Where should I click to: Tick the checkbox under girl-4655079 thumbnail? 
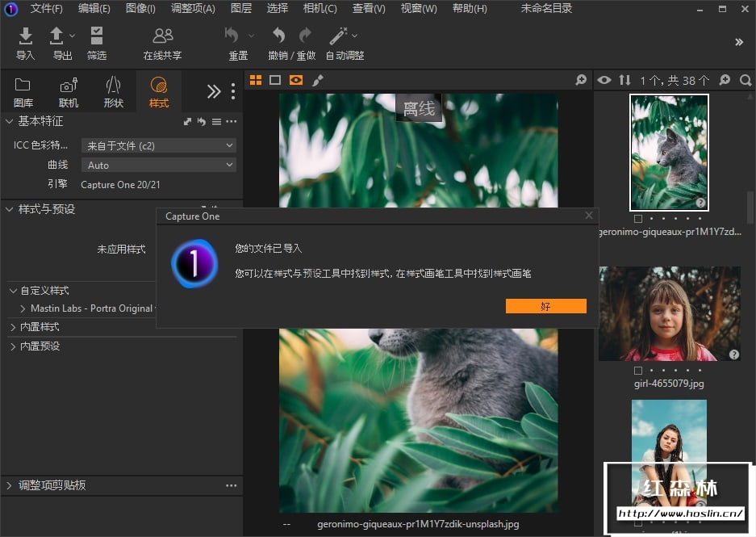click(x=638, y=371)
